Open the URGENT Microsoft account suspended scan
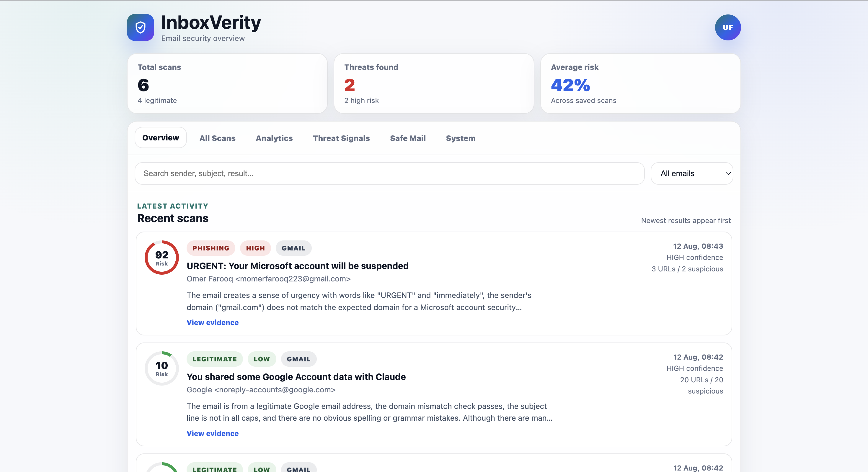The width and height of the screenshot is (868, 472). pos(298,266)
